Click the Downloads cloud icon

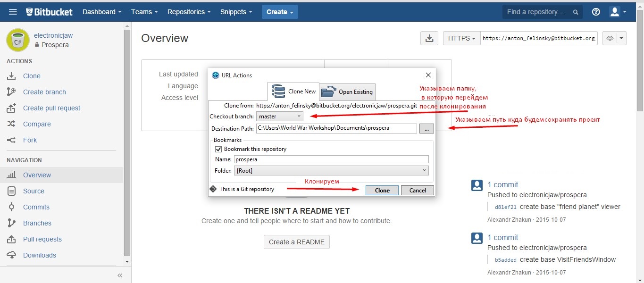click(11, 255)
